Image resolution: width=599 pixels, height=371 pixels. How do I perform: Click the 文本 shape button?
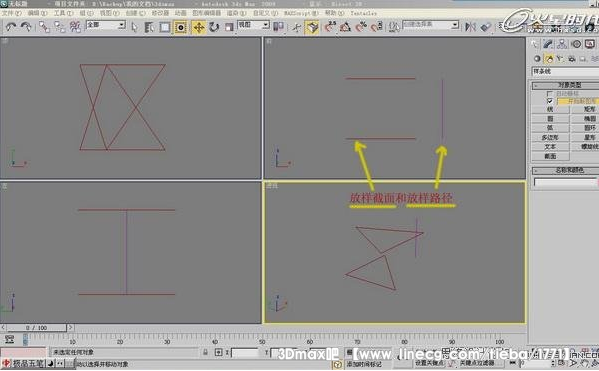point(550,147)
